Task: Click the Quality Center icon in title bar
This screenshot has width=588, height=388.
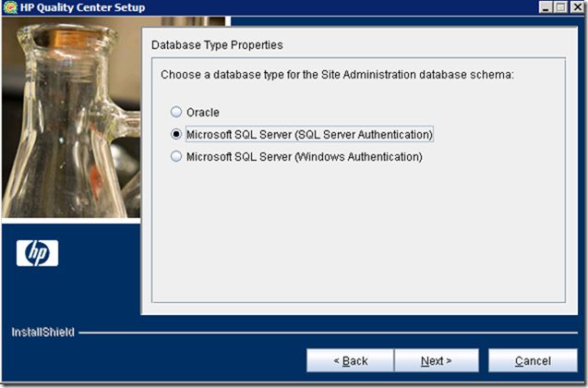Action: (x=10, y=7)
